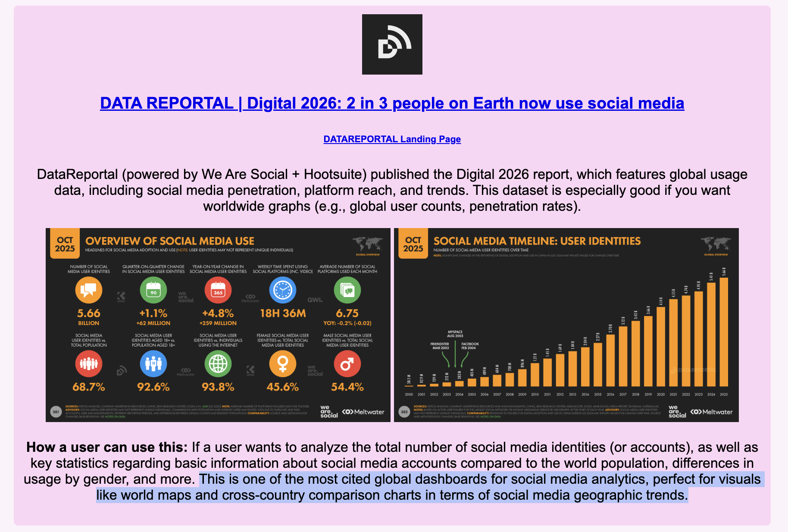Click the red group of people icon

click(89, 364)
